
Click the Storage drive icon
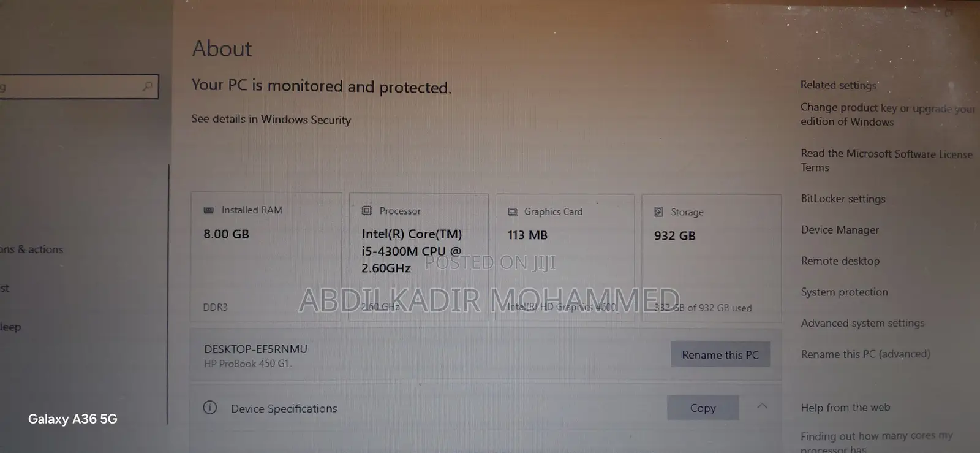[658, 211]
